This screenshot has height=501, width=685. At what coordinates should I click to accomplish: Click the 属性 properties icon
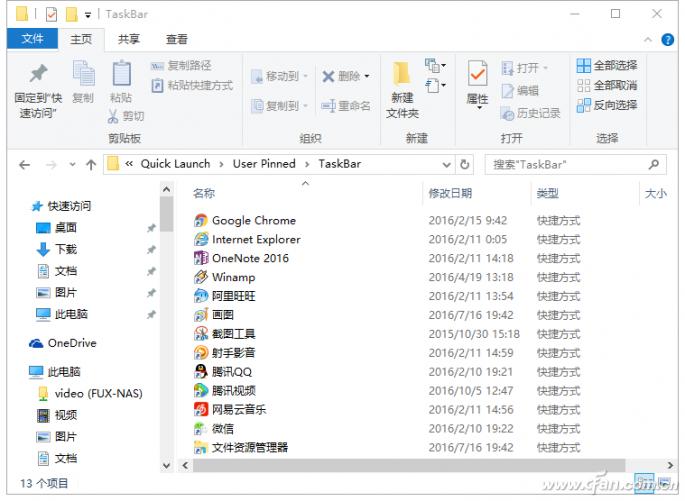[477, 75]
